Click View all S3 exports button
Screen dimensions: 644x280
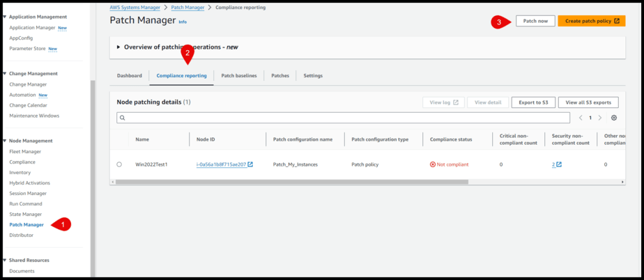click(x=588, y=102)
